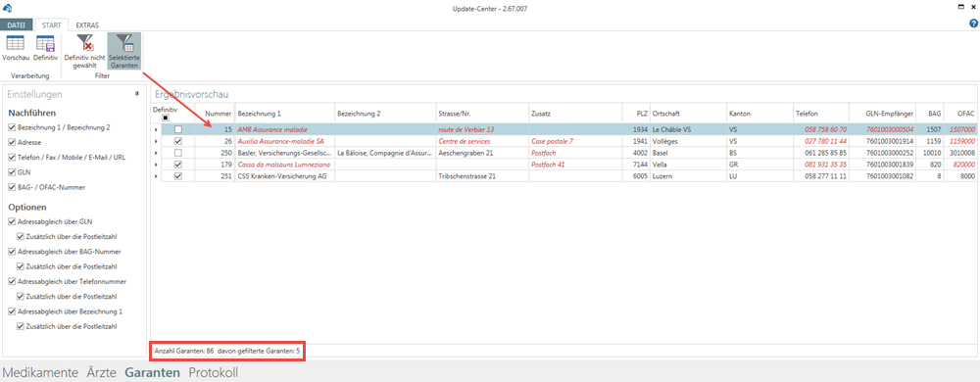
Task: Check Definitiv for AMB Assurance maladie row
Action: coord(178,129)
